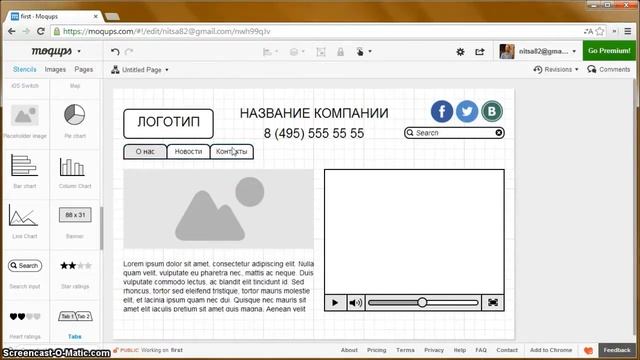Click the lock padlock toolbar icon

[340, 52]
